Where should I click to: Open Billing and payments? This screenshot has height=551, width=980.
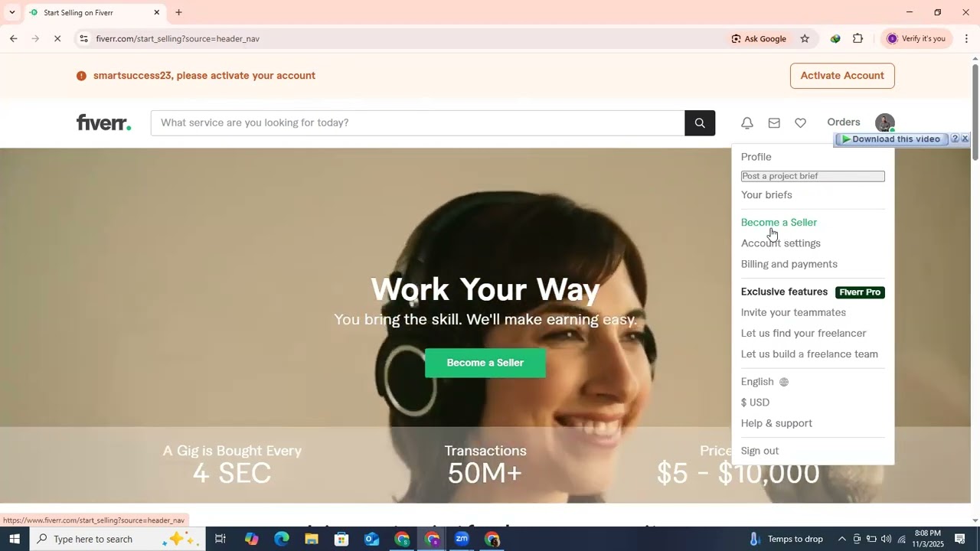[x=789, y=264]
